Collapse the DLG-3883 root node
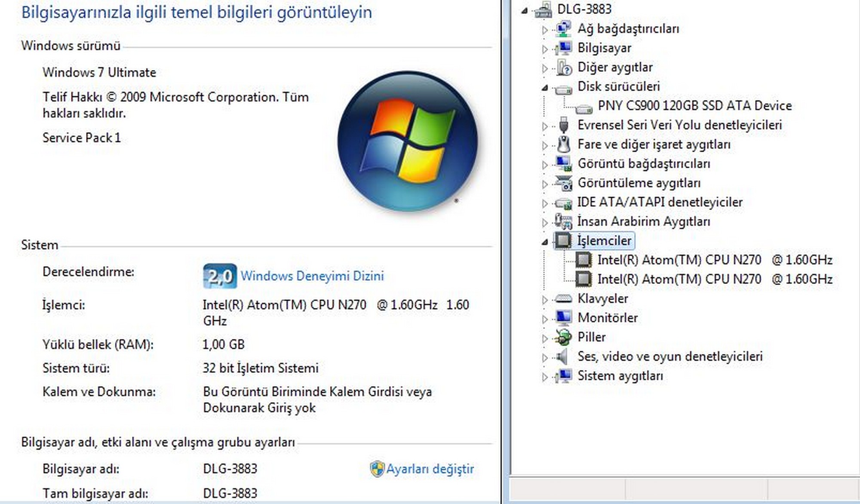The height and width of the screenshot is (504, 860). pos(524,11)
